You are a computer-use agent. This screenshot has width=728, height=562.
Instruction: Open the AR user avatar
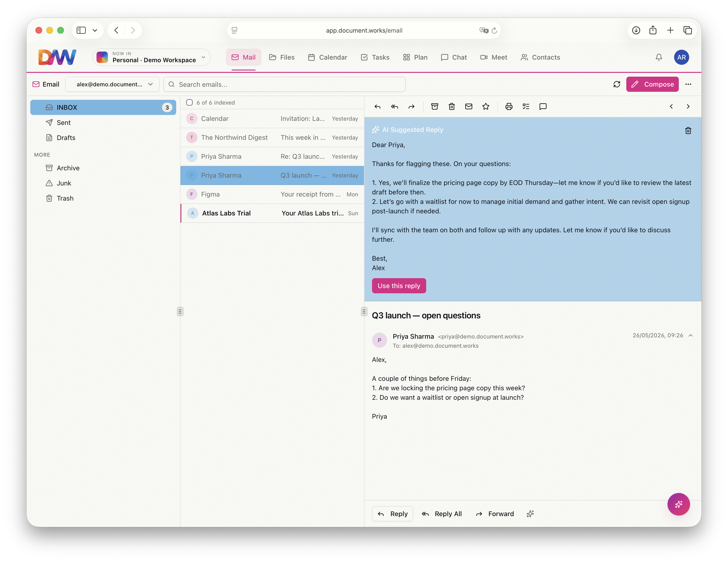pos(681,57)
